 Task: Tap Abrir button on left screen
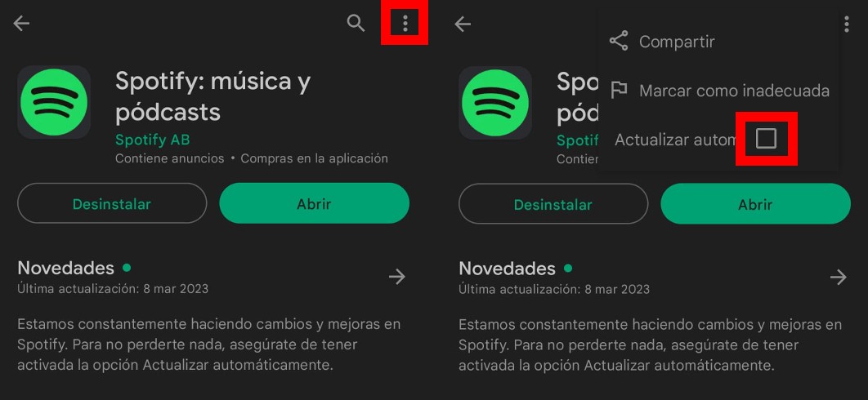[315, 203]
